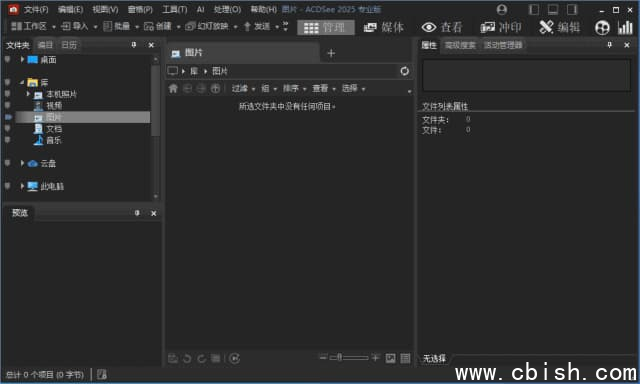Toggle easy-select marker beside 云盘
This screenshot has width=640, height=384.
7,163
